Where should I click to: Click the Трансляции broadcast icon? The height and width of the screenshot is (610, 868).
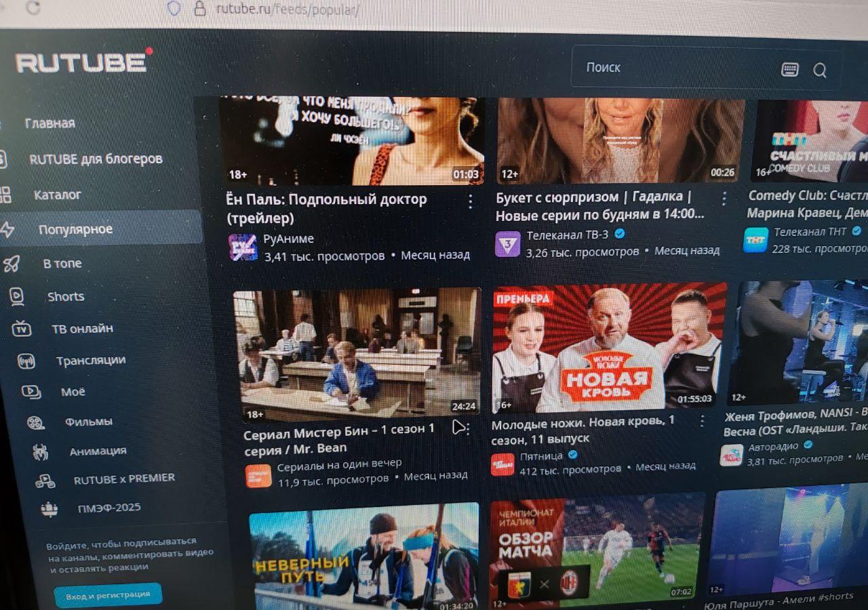tap(26, 361)
